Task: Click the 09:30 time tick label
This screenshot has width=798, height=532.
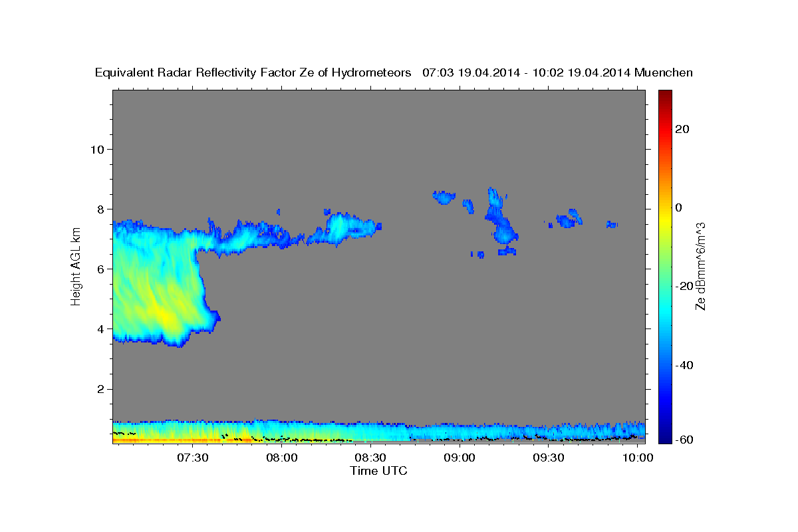Action: click(x=549, y=458)
